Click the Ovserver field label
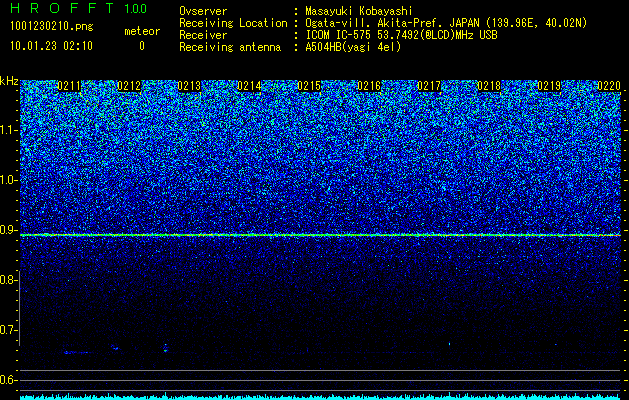629x400 pixels. point(203,11)
